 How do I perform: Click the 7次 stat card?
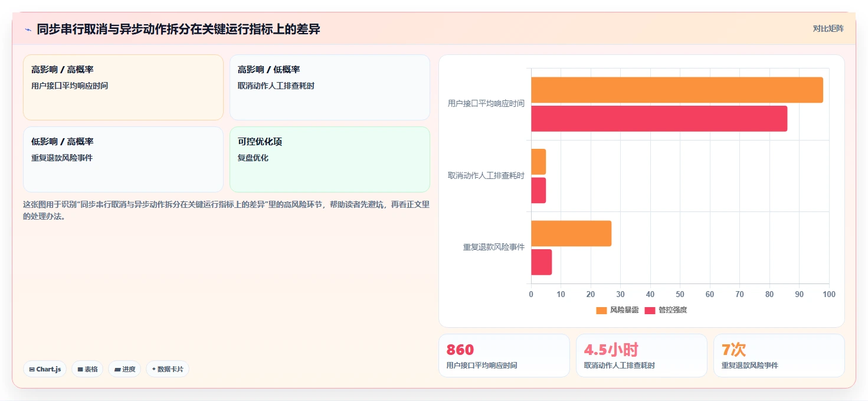click(779, 356)
